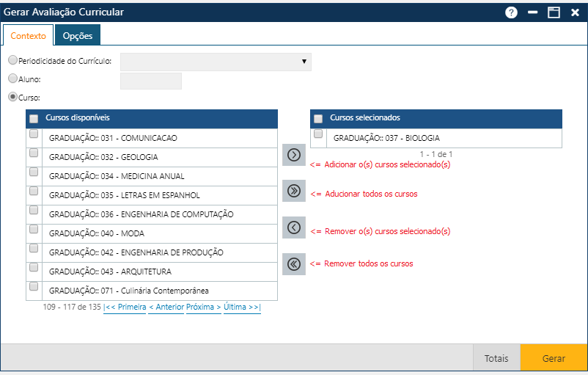The width and height of the screenshot is (588, 375).
Task: Select row GRADUAÇÃO:: 043 - ARQUITETURA text
Action: 110,272
